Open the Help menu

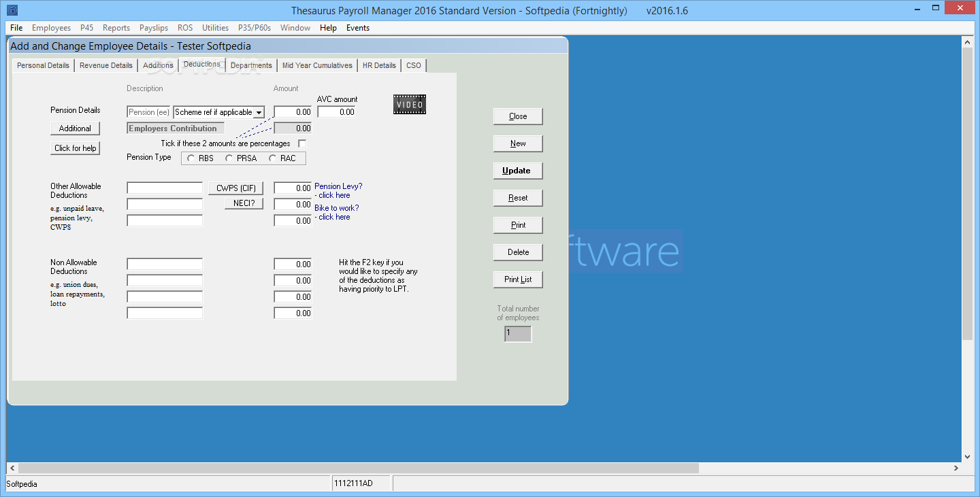tap(328, 28)
